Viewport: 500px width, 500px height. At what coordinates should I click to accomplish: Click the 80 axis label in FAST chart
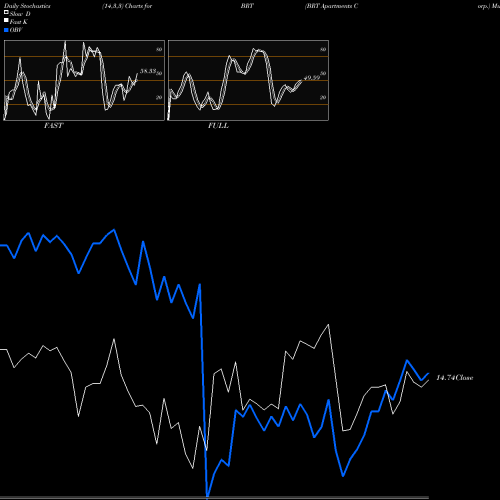(x=159, y=50)
